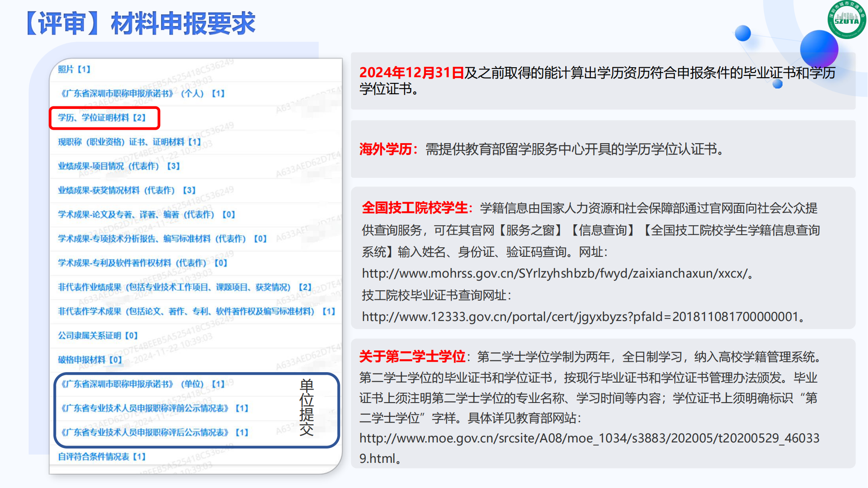Click the vertical 单位提交 label
The height and width of the screenshot is (488, 868).
(306, 407)
